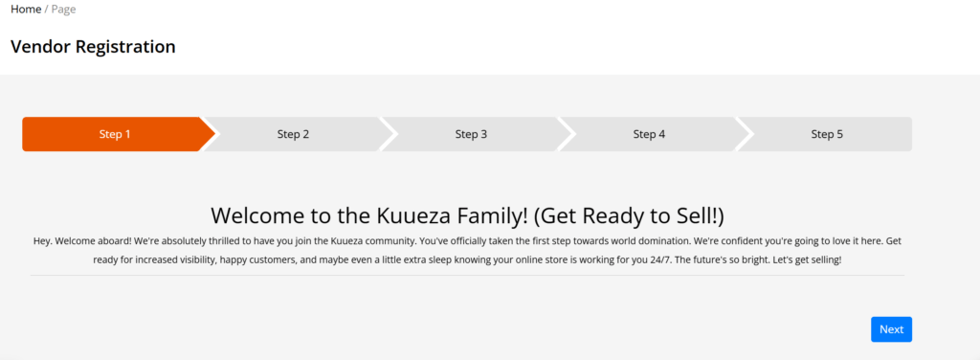The height and width of the screenshot is (360, 980).
Task: Click chevron divider between Step 4 and 5
Action: (x=745, y=134)
